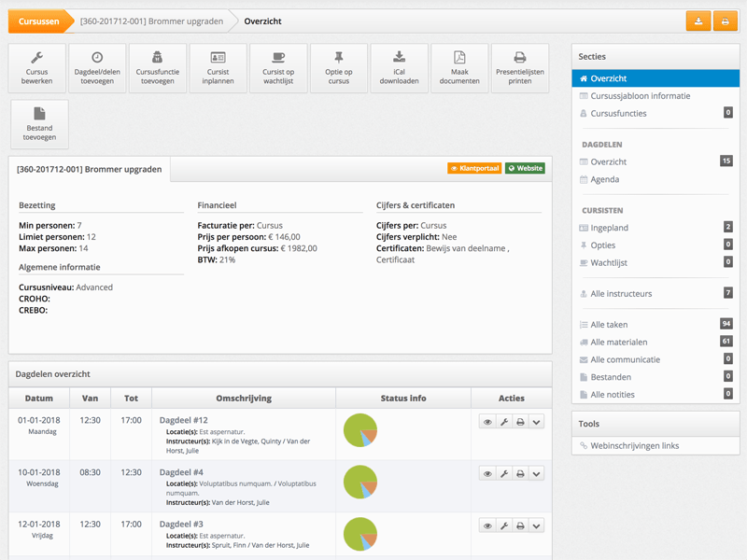The width and height of the screenshot is (747, 560).
Task: Open Agenda in sidebar
Action: point(655,179)
